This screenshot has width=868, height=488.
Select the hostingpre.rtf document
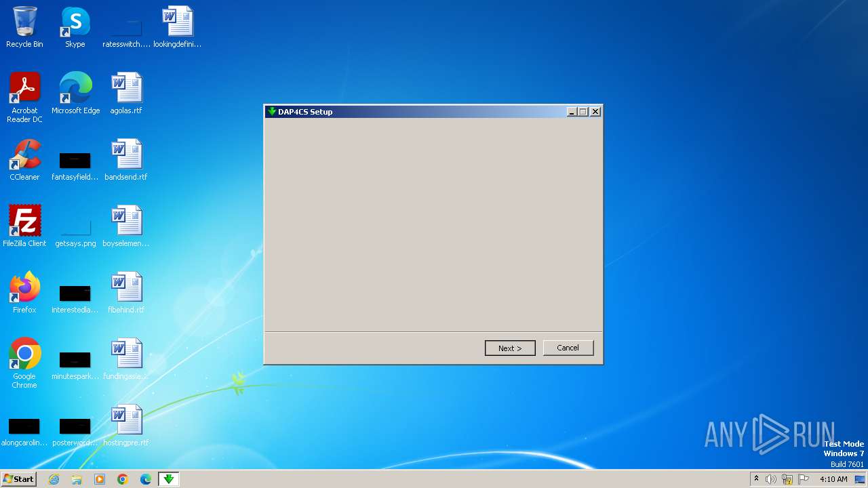(x=126, y=426)
